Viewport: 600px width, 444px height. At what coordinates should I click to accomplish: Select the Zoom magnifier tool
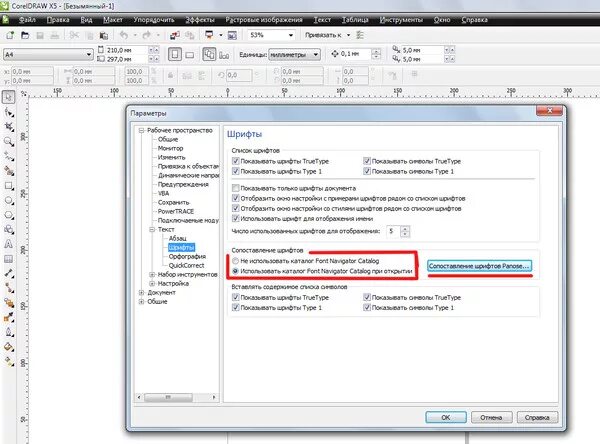[9, 142]
